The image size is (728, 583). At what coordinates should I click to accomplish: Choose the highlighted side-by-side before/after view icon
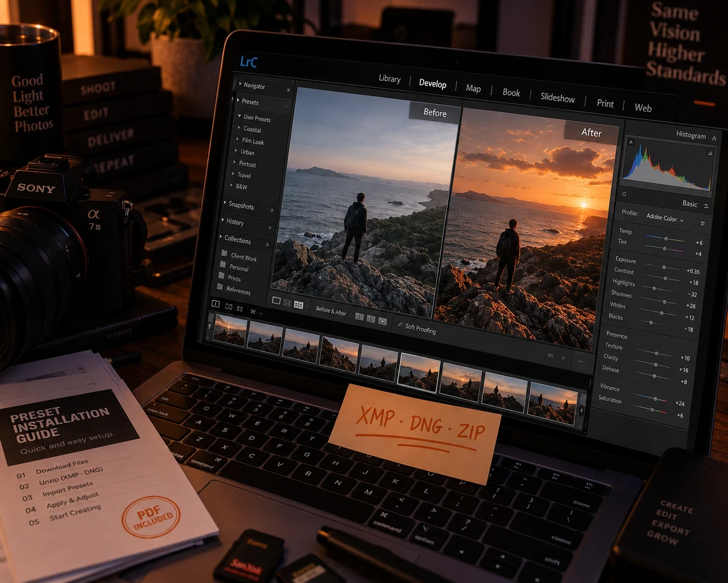(x=299, y=305)
